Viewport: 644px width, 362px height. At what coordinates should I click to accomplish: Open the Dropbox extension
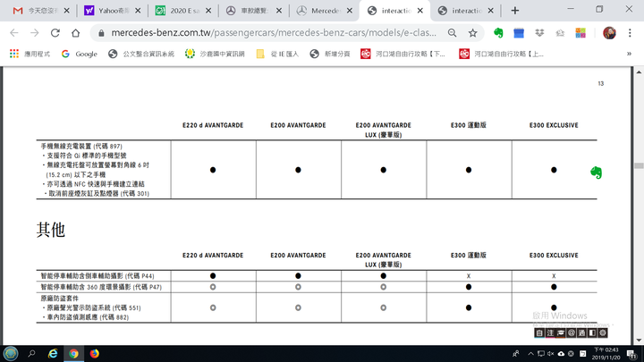tap(539, 33)
